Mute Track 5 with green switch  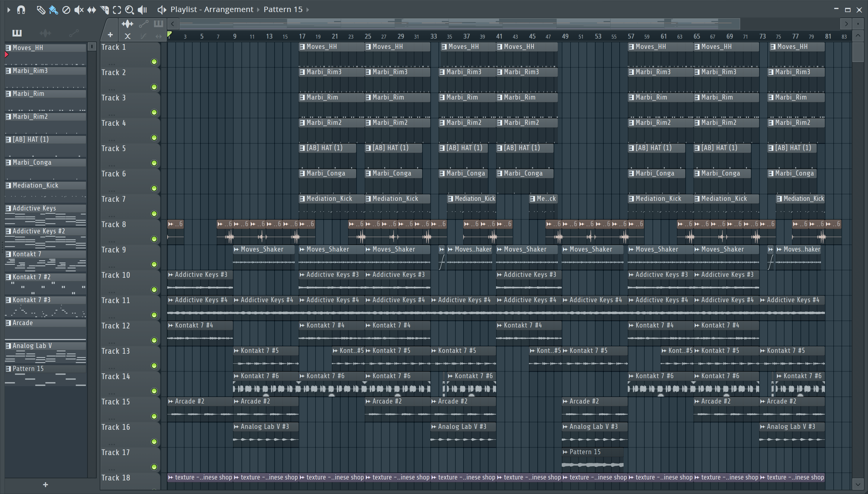click(x=154, y=163)
